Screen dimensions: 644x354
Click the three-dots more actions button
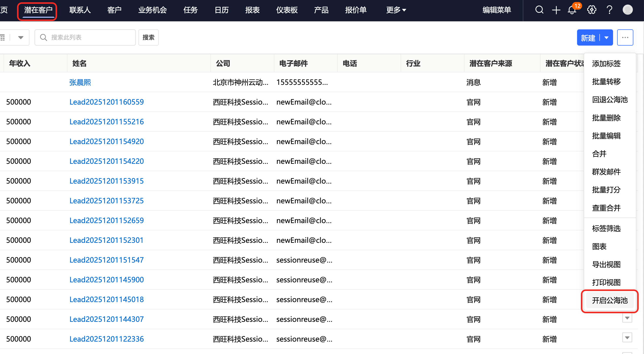coord(625,37)
